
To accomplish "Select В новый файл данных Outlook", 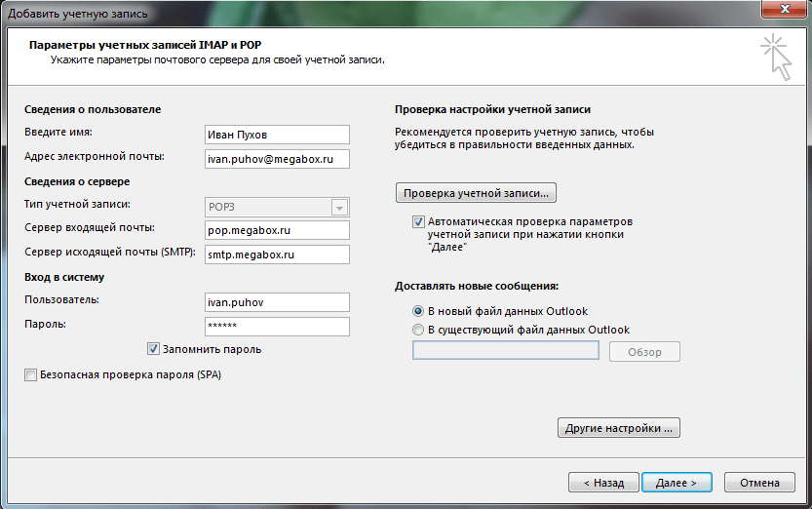I will click(x=419, y=311).
